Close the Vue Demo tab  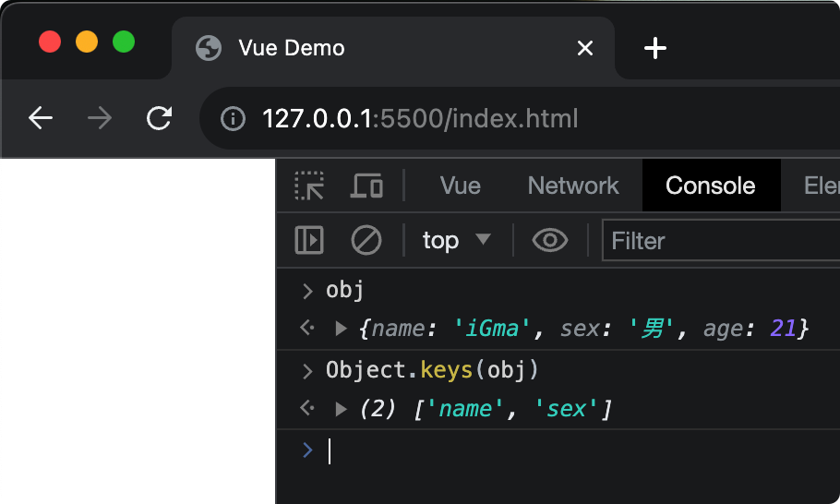tap(584, 48)
